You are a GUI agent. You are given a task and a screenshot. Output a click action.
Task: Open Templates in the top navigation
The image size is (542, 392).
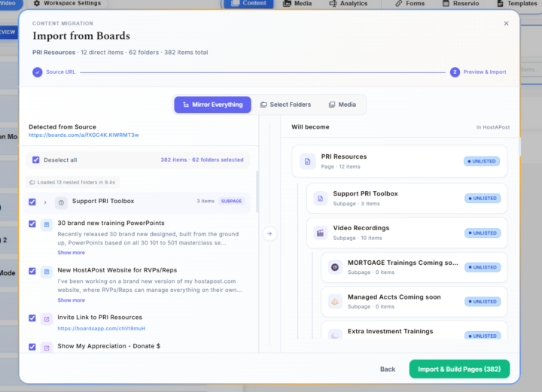click(x=517, y=4)
